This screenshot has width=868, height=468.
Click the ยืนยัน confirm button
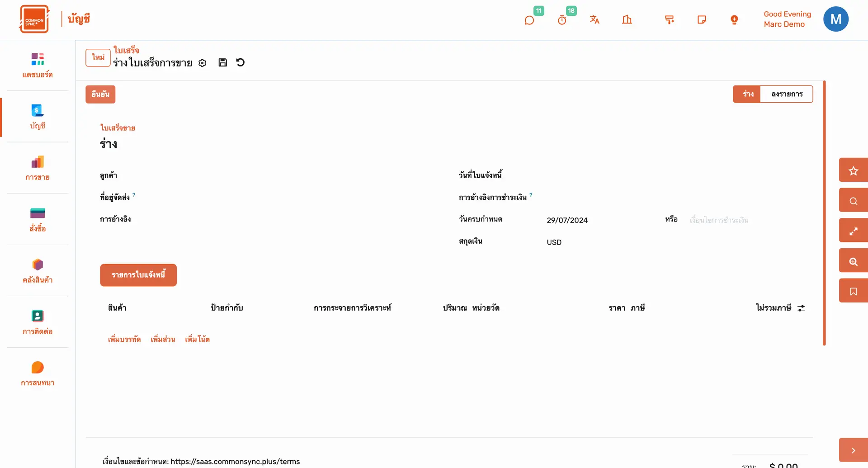tap(100, 94)
